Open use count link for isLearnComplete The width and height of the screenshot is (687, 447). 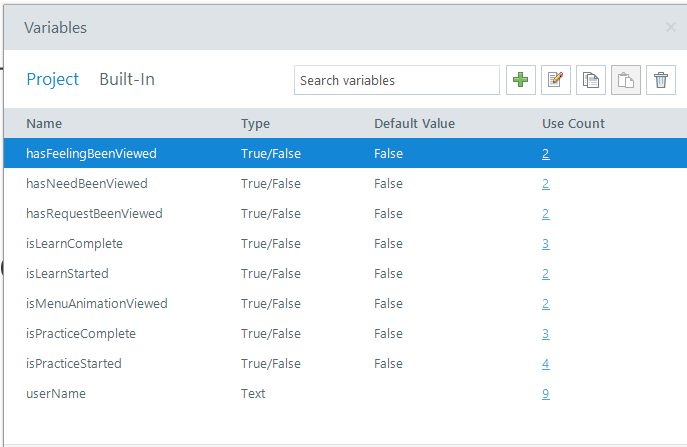point(545,244)
